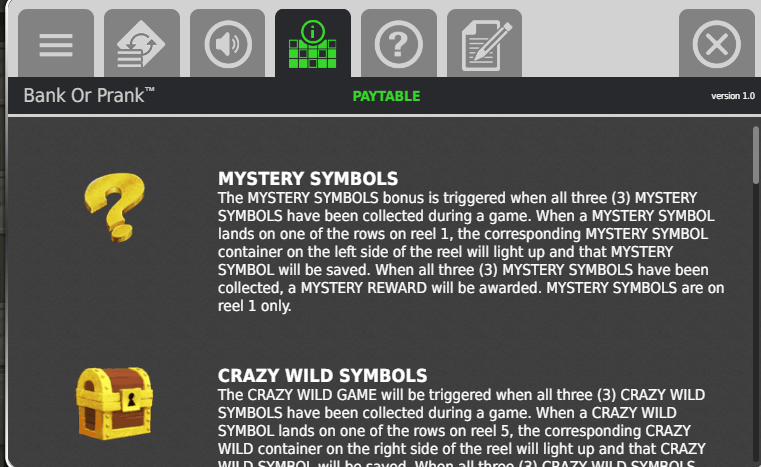Open the game rules notepad tab
This screenshot has width=761, height=467.
point(484,43)
